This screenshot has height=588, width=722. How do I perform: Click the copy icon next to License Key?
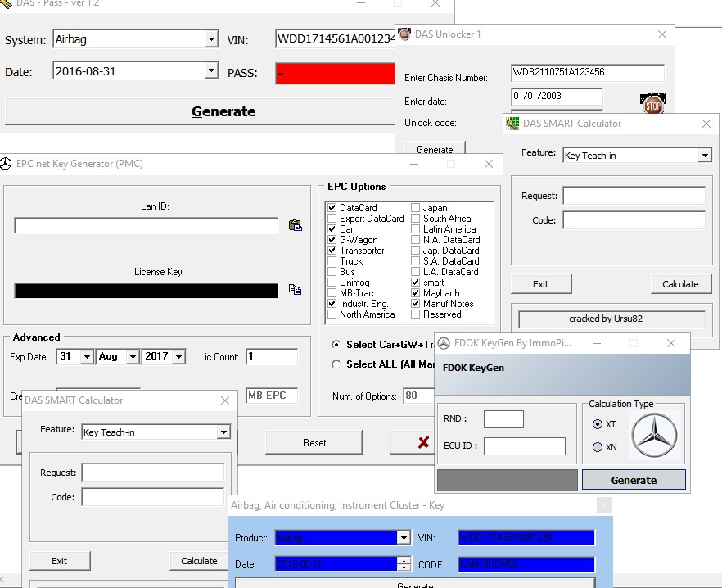pos(295,289)
